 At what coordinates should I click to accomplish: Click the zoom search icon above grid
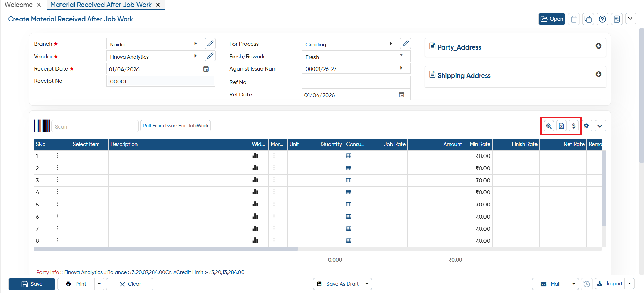[x=549, y=126]
